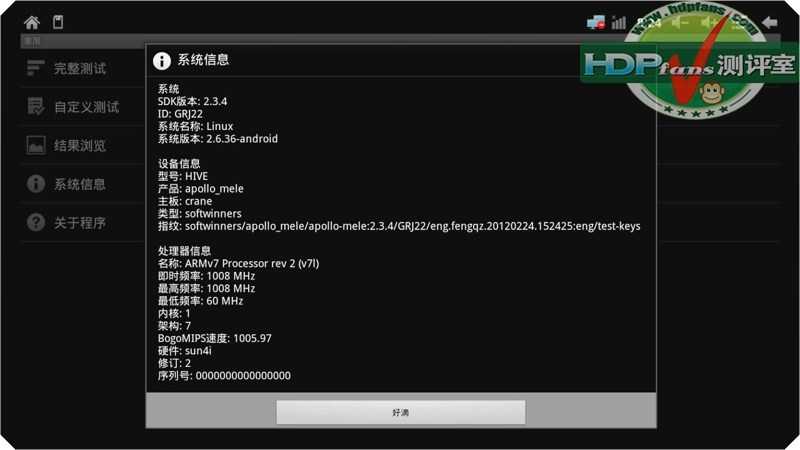Raise volume with the speaker plus icon

click(x=710, y=23)
